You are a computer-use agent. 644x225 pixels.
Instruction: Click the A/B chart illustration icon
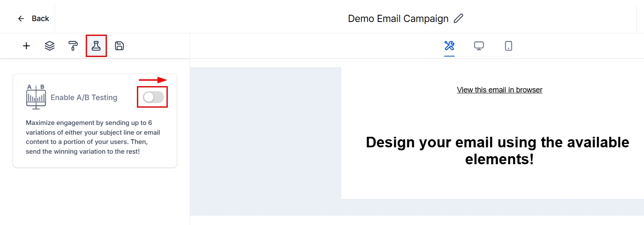(x=36, y=97)
